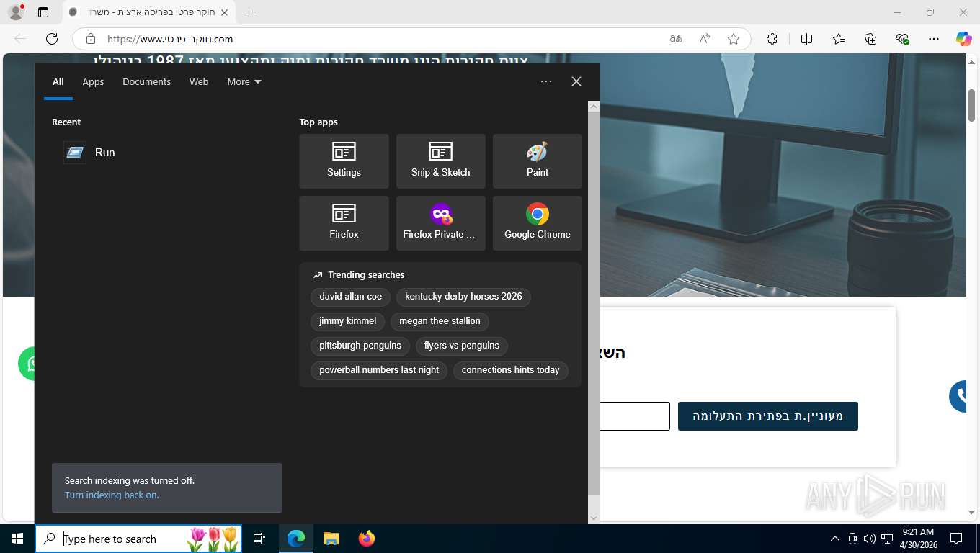Show translate options in address bar
Viewport: 980px width, 553px height.
pyautogui.click(x=676, y=39)
